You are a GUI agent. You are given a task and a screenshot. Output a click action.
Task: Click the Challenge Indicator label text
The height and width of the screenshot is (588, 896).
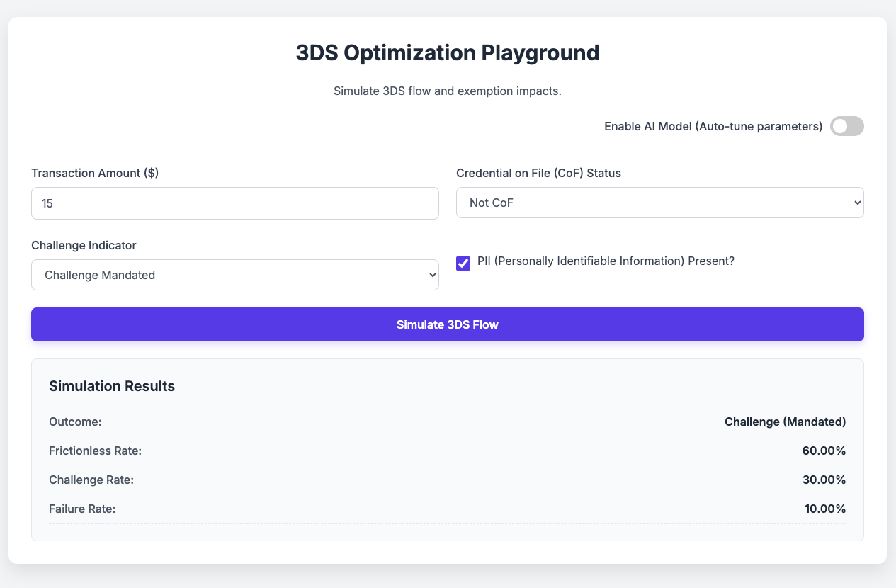point(84,245)
